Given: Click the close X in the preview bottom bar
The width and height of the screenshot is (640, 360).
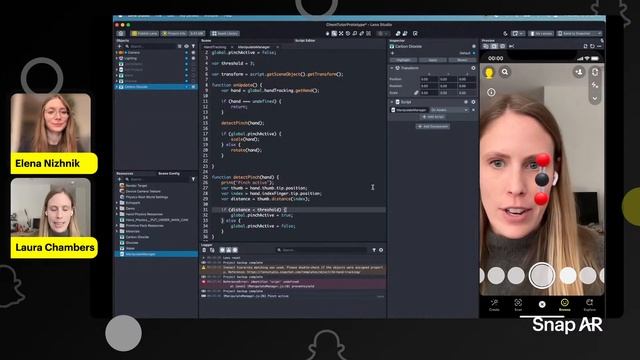Looking at the screenshot, I should coord(542,304).
